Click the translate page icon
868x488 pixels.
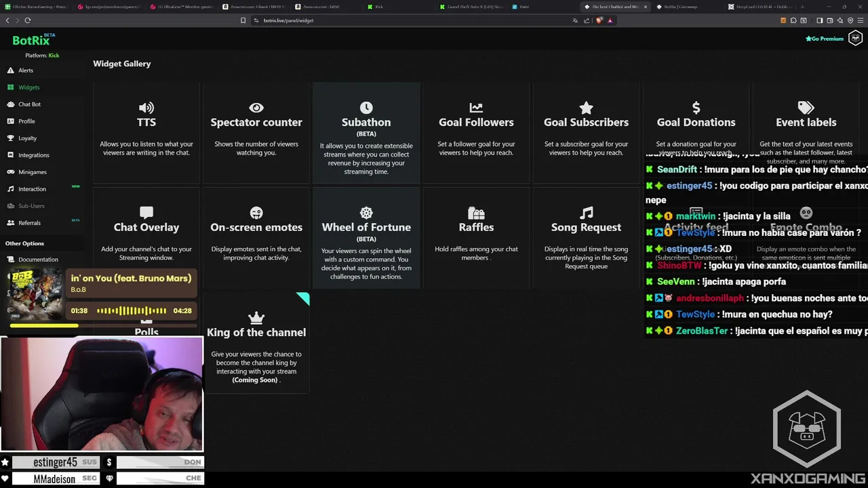point(576,20)
